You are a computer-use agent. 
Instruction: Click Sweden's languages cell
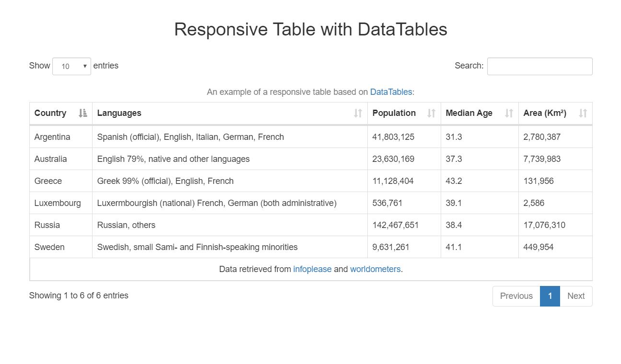click(x=197, y=247)
